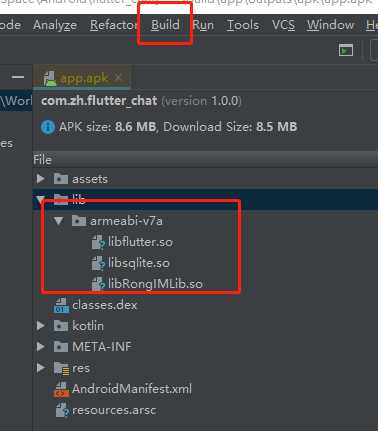Open the Window menu
The image size is (378, 431).
[x=330, y=25]
